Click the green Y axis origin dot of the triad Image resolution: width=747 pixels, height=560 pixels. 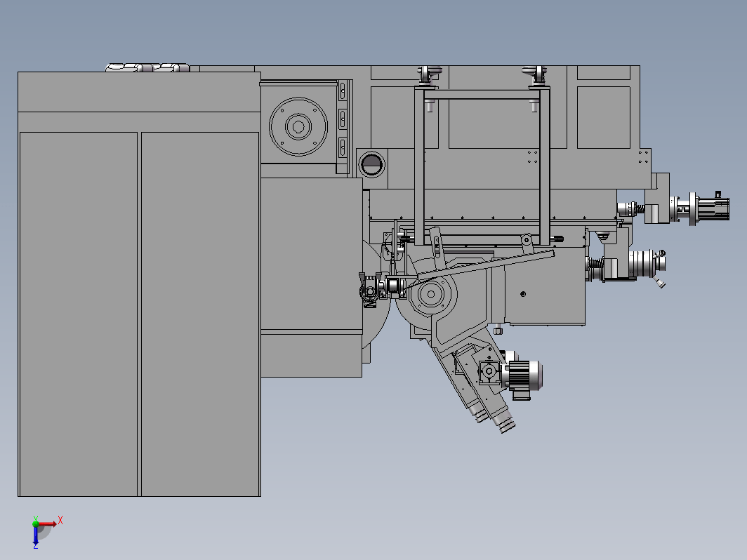(35, 524)
